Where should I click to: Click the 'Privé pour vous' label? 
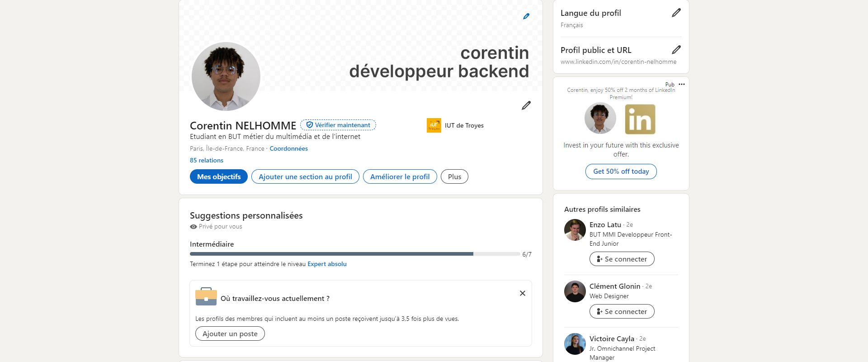pos(221,226)
